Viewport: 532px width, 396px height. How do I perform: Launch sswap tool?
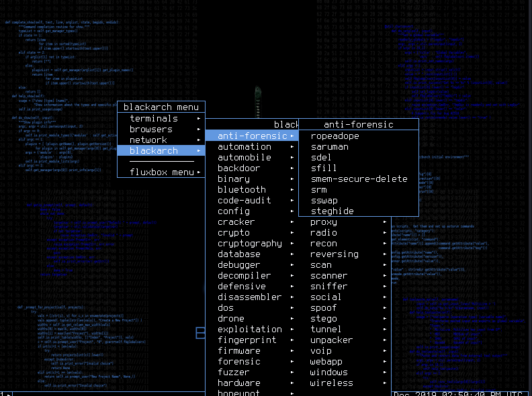pos(359,201)
